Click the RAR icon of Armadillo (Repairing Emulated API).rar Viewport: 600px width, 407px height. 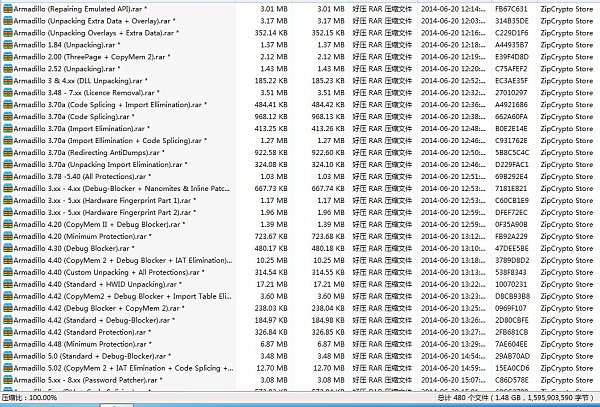(x=8, y=9)
